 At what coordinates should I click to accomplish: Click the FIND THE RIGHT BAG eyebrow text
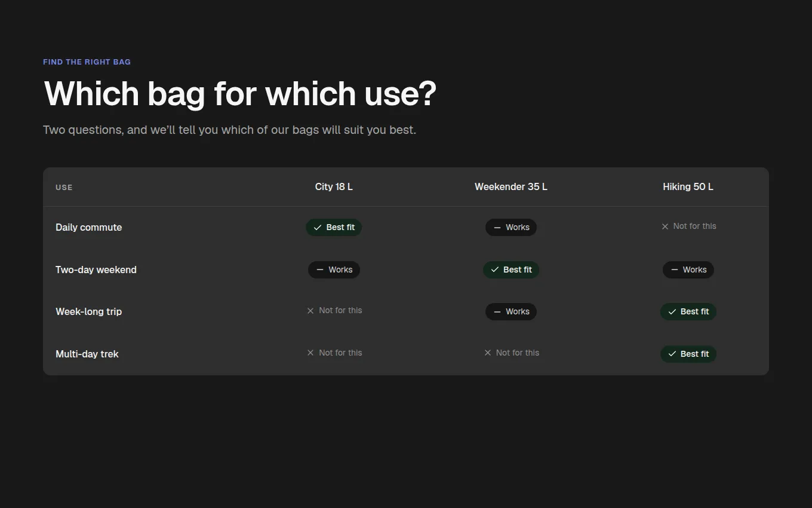click(87, 62)
